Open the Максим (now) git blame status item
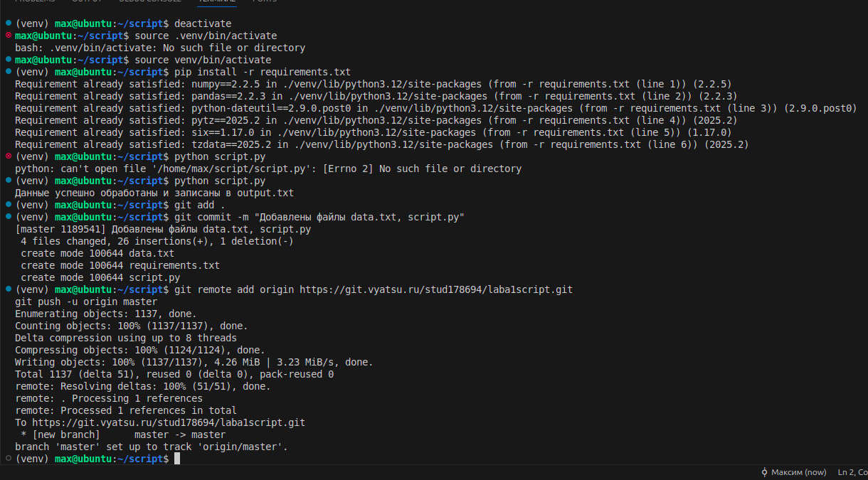Screen dimensions: 868x480 [x=793, y=472]
